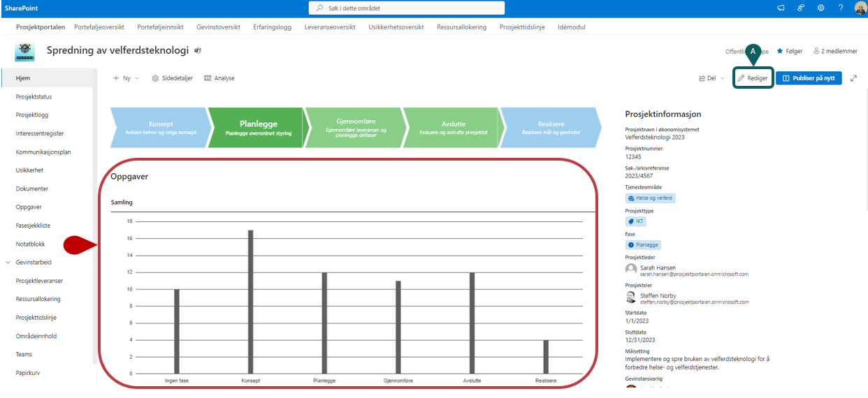Image resolution: width=868 pixels, height=398 pixels.
Task: Open the SharePoint settings gear
Action: tap(820, 8)
